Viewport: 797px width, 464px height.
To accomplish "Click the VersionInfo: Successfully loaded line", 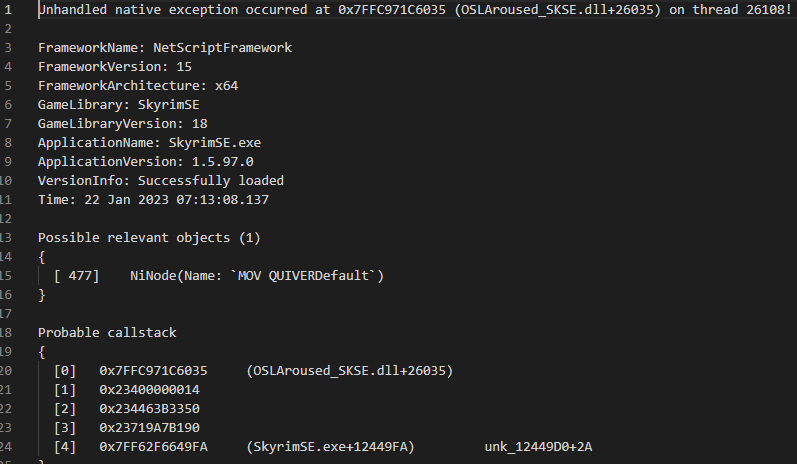I will tap(161, 181).
